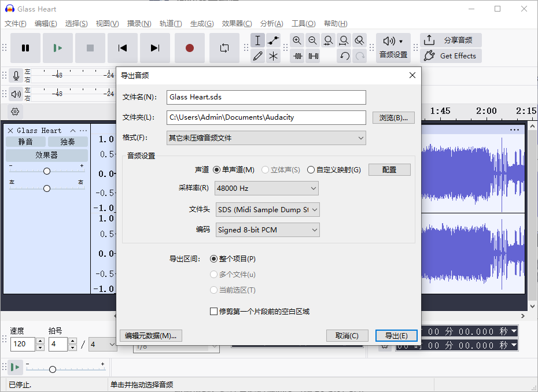Select the Selection tool

[257, 40]
